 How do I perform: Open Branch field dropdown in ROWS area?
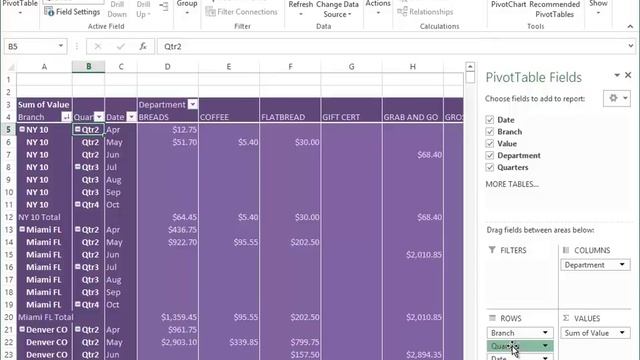pyautogui.click(x=545, y=333)
